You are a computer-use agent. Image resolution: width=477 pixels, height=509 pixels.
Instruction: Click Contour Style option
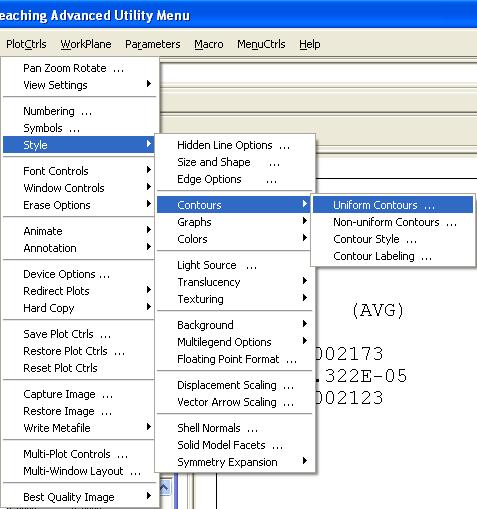pos(393,239)
